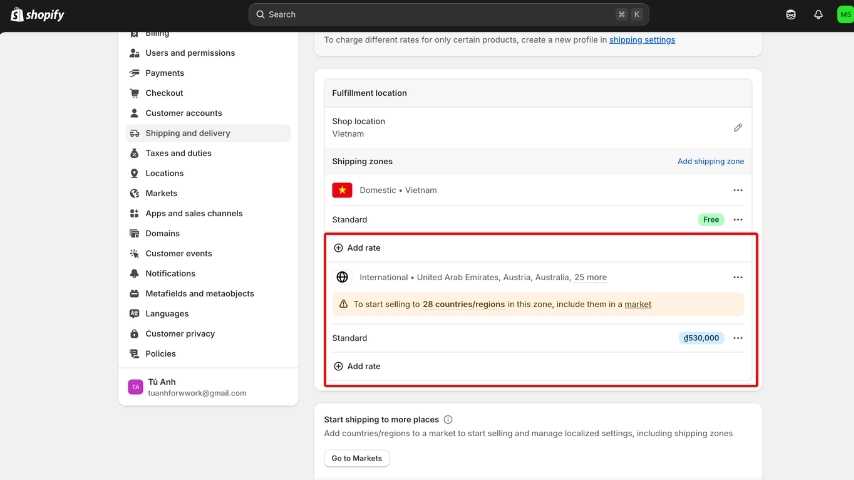Edit shop location with pencil icon
This screenshot has height=480, width=854.
pos(737,127)
